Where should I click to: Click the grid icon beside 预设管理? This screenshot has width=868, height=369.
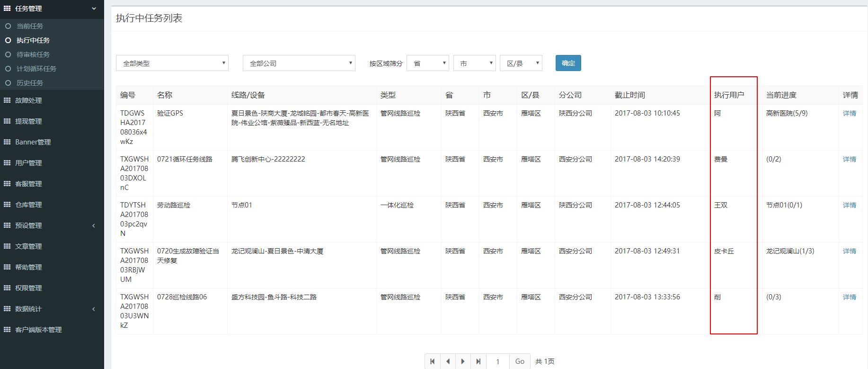click(x=7, y=225)
